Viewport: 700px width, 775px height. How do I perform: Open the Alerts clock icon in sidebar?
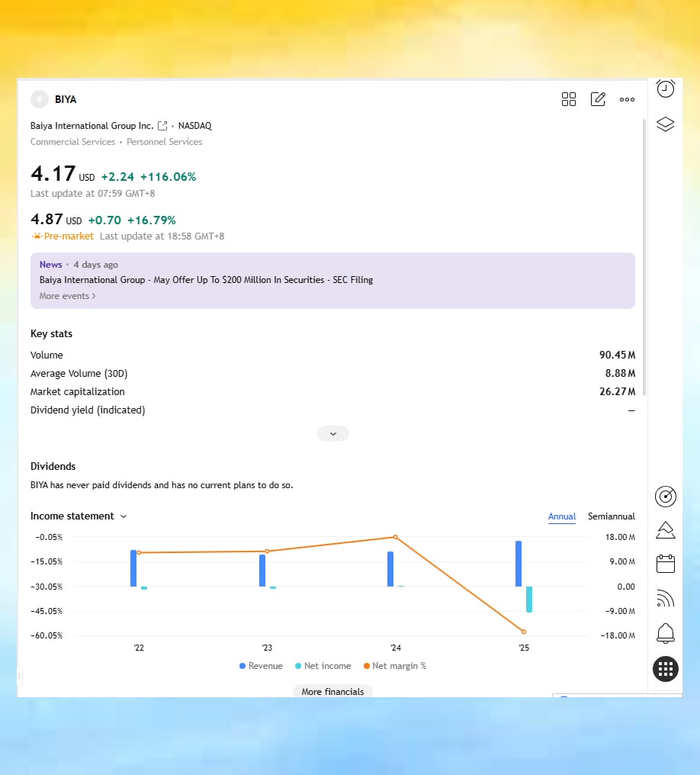[666, 88]
